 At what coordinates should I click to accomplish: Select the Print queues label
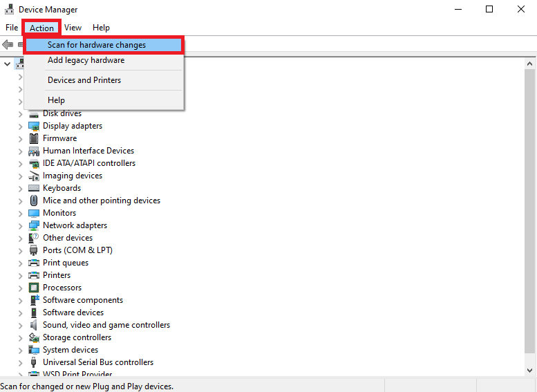tap(66, 263)
